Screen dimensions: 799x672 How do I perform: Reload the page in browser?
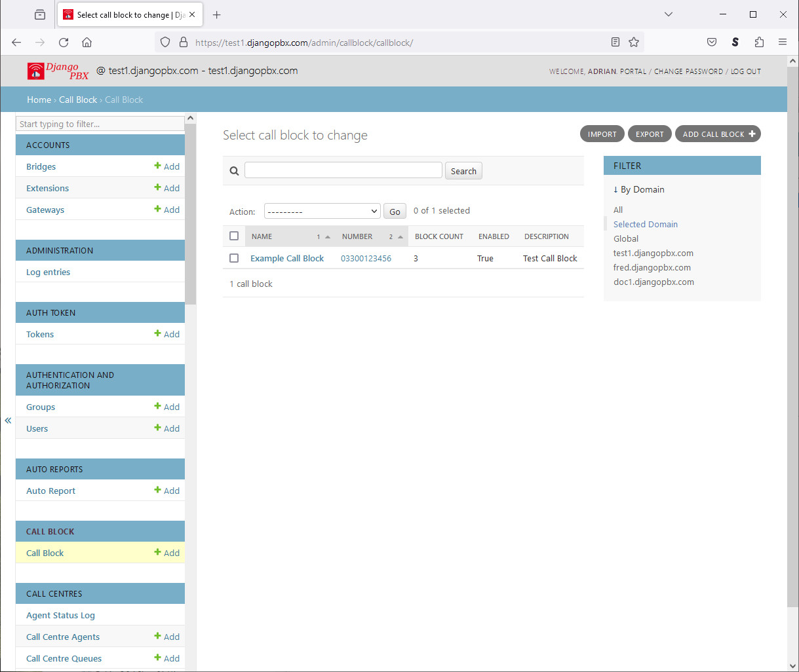pyautogui.click(x=64, y=42)
